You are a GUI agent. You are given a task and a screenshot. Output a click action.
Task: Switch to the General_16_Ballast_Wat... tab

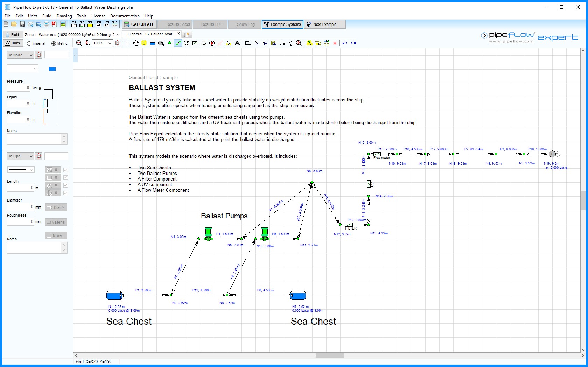[x=151, y=34]
